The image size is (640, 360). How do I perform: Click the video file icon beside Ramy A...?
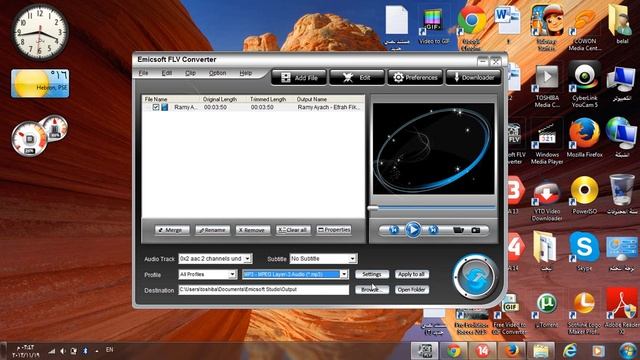click(x=164, y=107)
